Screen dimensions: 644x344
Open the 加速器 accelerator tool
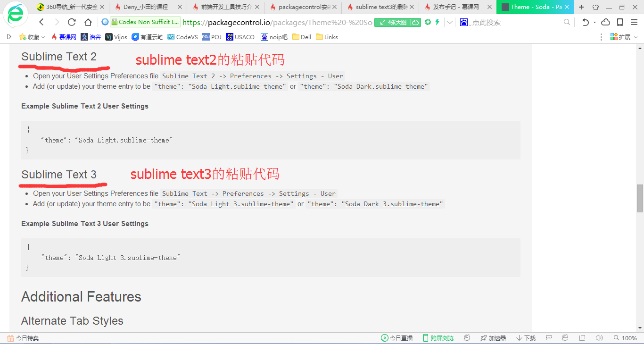(493, 338)
